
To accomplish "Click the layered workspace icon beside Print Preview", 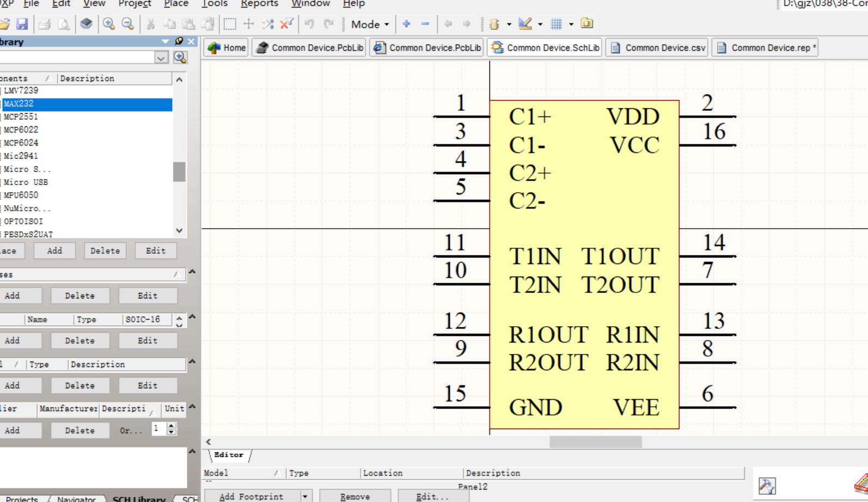I will pyautogui.click(x=86, y=24).
